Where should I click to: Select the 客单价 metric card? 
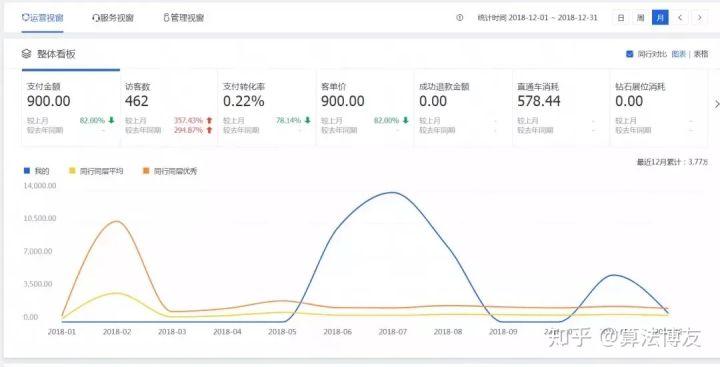pos(365,108)
